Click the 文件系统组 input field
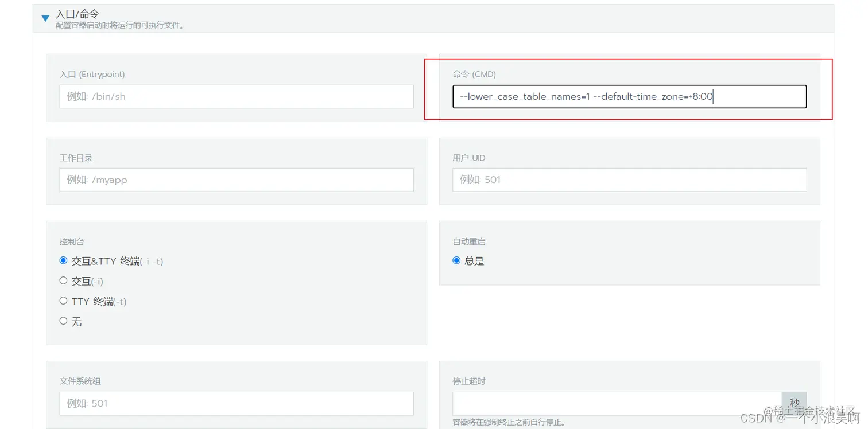The width and height of the screenshot is (868, 429). (237, 403)
